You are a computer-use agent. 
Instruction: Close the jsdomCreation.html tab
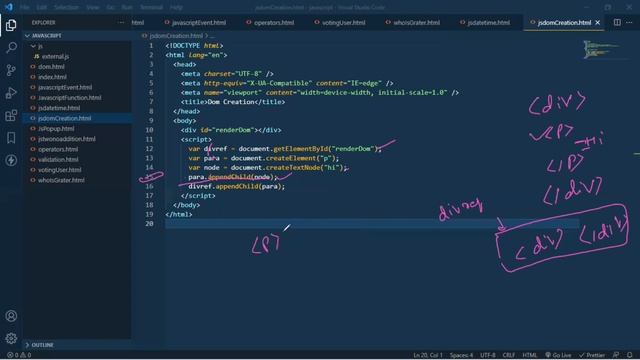[x=598, y=22]
